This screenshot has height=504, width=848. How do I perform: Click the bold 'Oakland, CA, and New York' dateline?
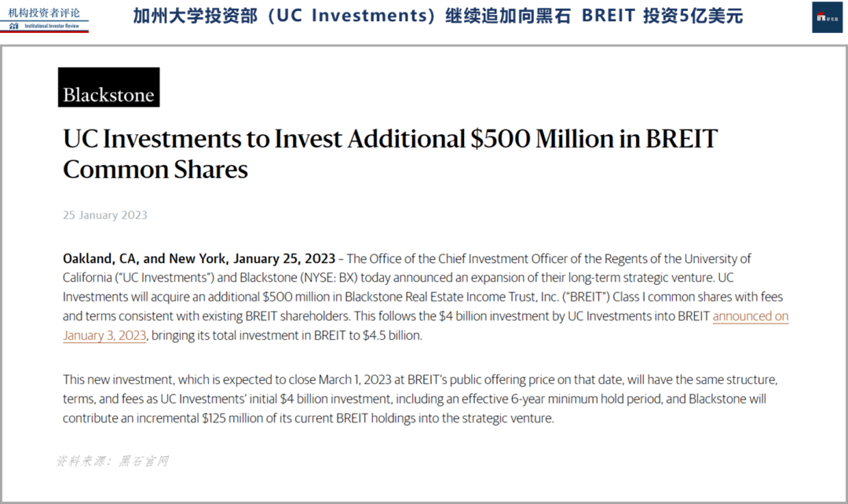tap(145, 258)
